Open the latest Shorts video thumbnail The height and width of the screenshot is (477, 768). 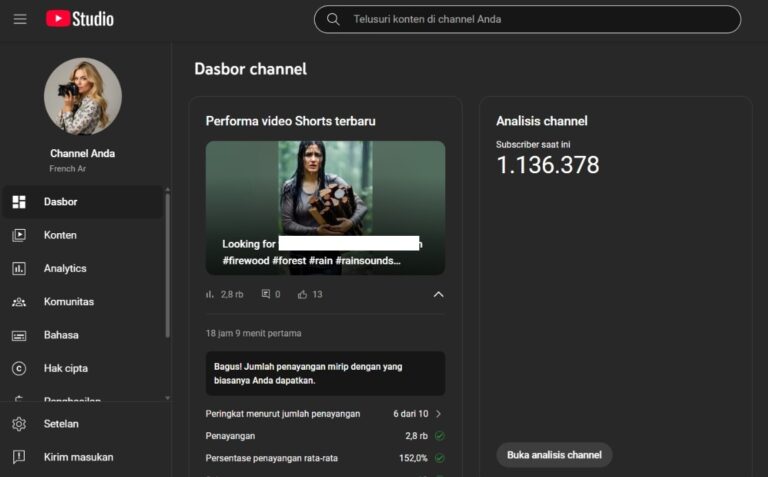tap(325, 207)
